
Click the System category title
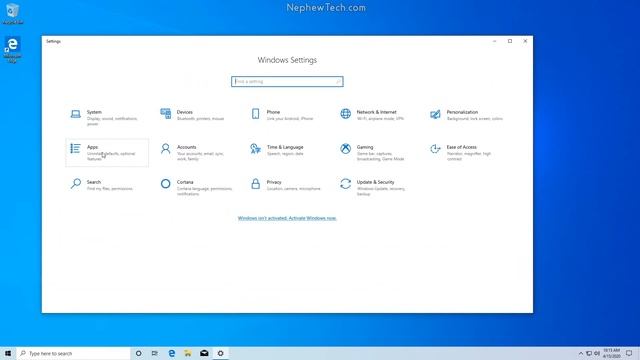(x=94, y=112)
